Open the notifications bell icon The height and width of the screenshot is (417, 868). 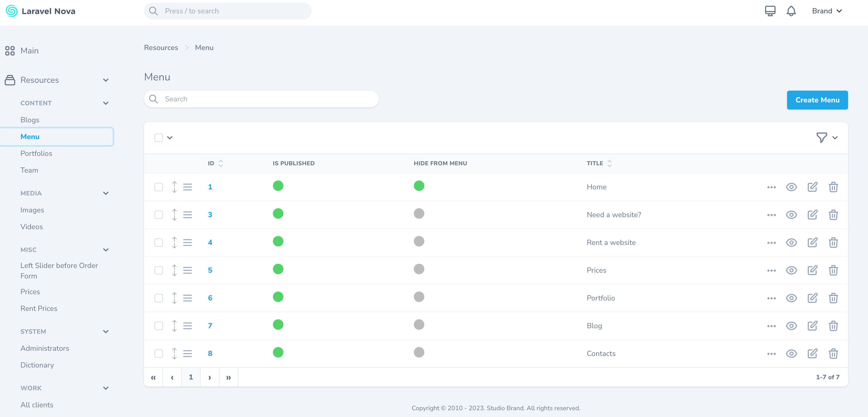coord(791,11)
